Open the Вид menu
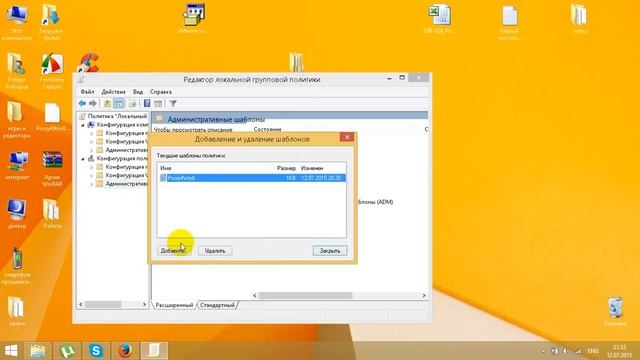The image size is (640, 360). point(138,92)
